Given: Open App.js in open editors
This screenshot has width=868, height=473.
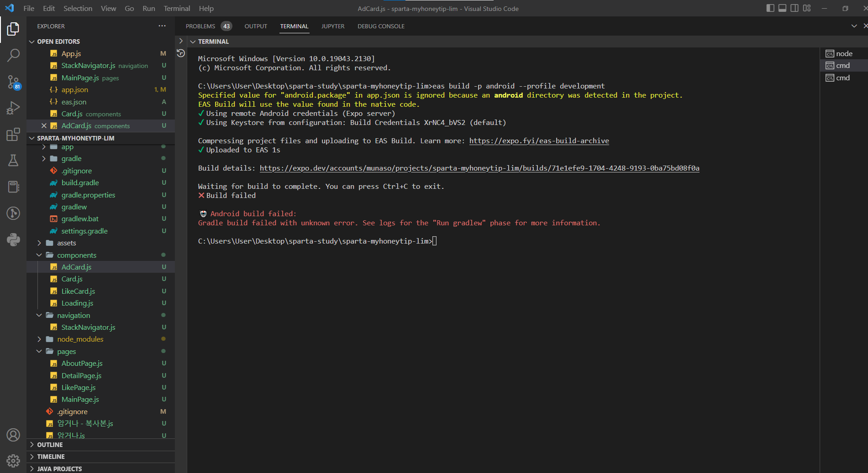Looking at the screenshot, I should click(x=100, y=53).
